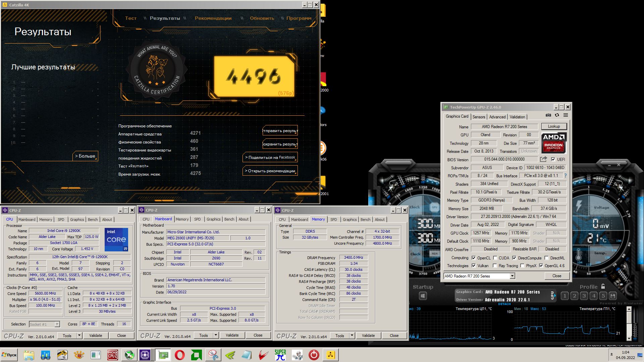Select Afterburner profile slot 3
Screen dimensions: 644x362
584,296
